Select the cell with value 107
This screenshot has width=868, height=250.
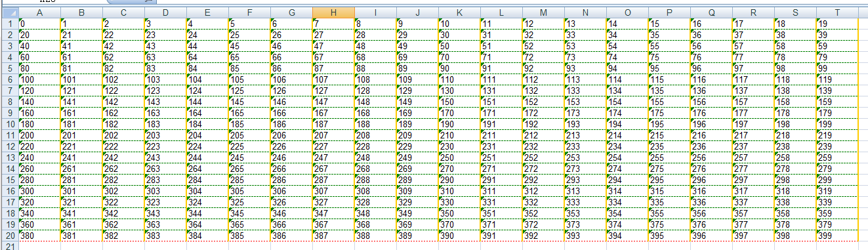[x=333, y=79]
